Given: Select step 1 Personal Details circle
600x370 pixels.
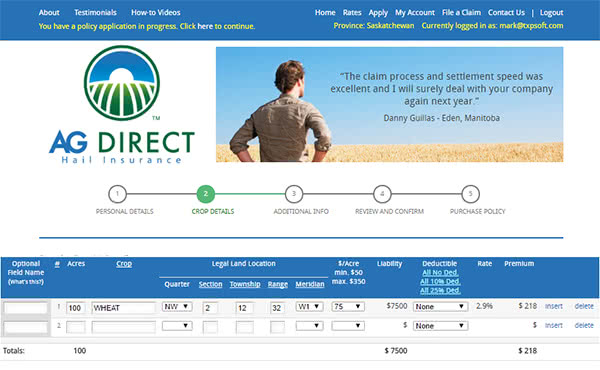Looking at the screenshot, I should (117, 194).
